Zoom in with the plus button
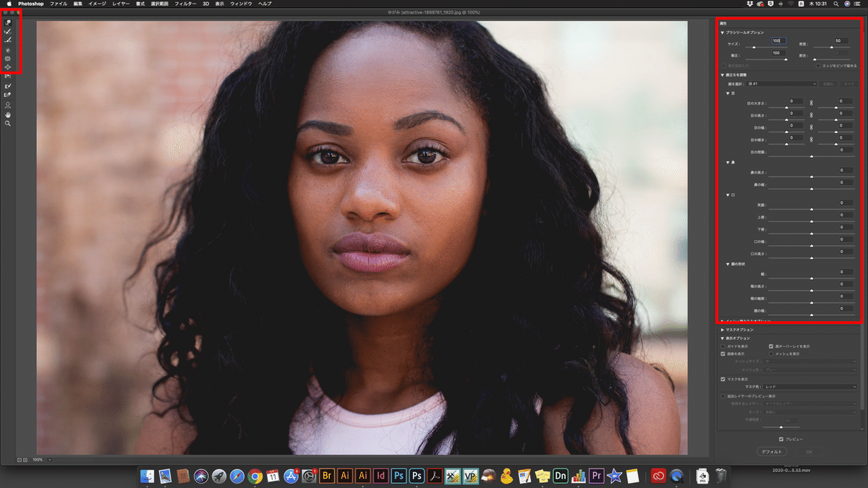 tap(25, 460)
